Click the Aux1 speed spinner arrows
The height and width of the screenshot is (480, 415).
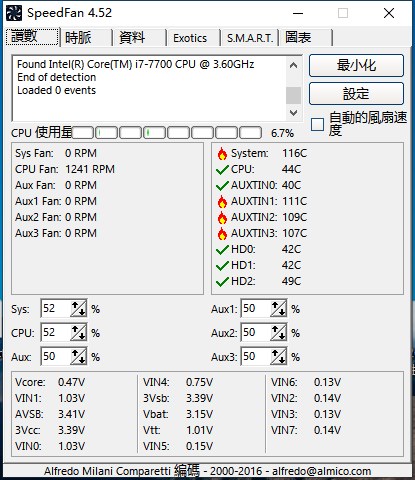278,309
